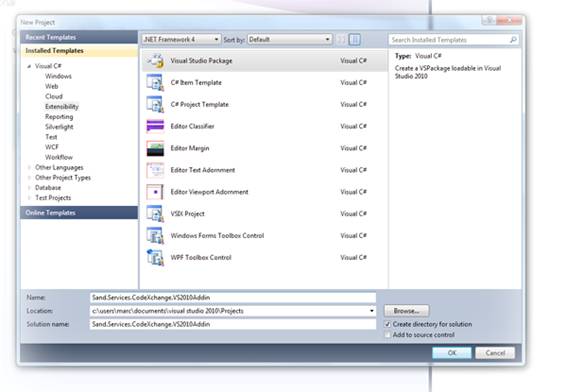Click the 'Editor Margin' template name
The width and height of the screenshot is (567, 392).
[190, 148]
